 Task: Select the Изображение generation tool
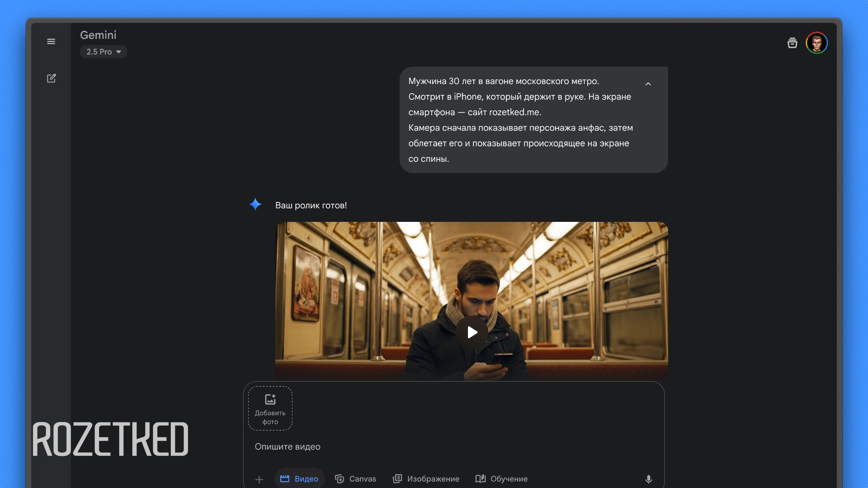coord(425,479)
